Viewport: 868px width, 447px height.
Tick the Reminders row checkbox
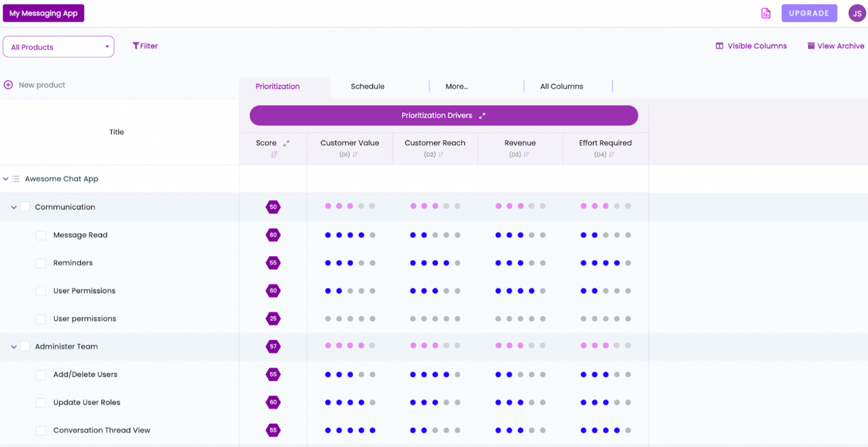click(41, 263)
